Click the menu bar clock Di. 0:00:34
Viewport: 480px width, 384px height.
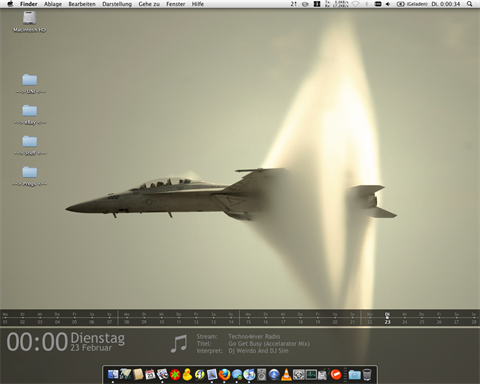point(446,4)
